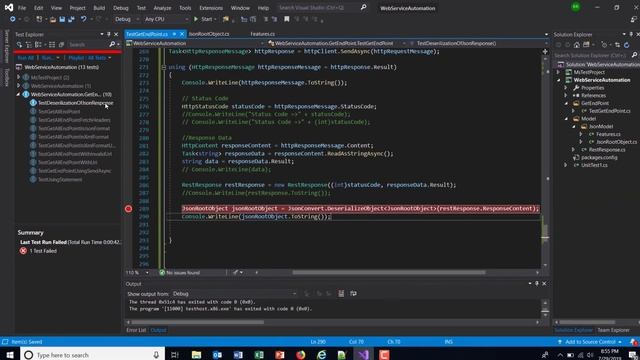Open the Any CPU platform dropdown
The height and width of the screenshot is (360, 640).
(166, 19)
